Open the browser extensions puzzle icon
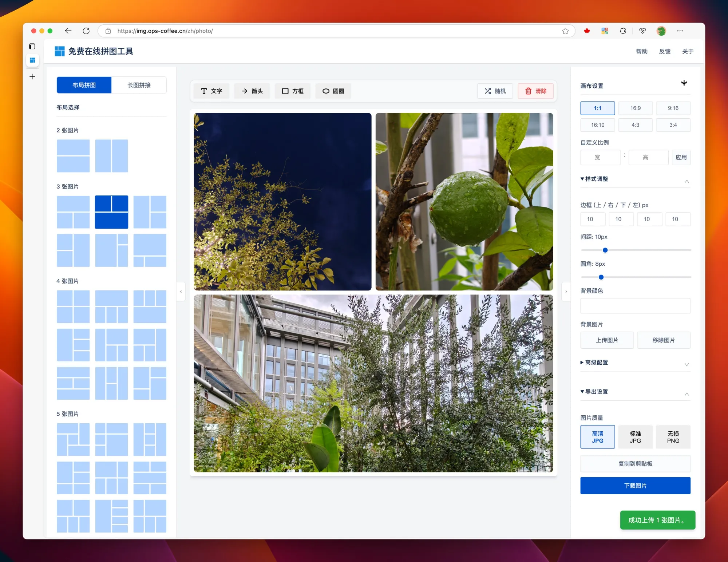Screen dimensions: 728x562 tap(623, 31)
